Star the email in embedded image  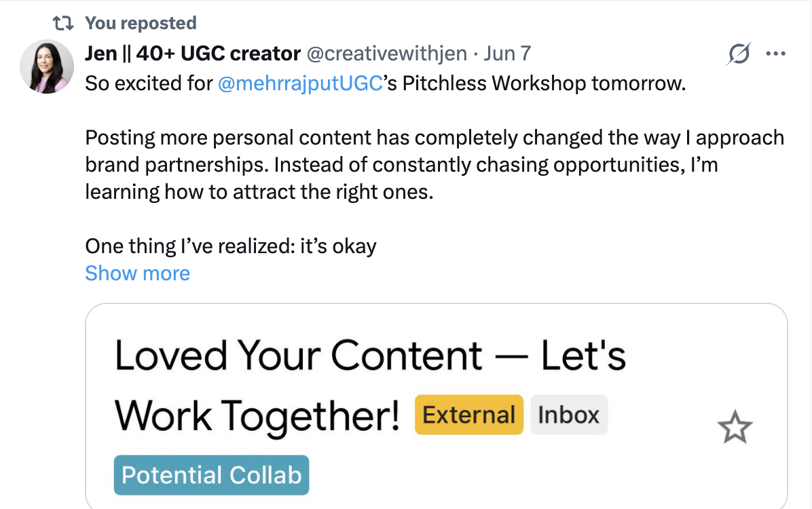pos(735,427)
